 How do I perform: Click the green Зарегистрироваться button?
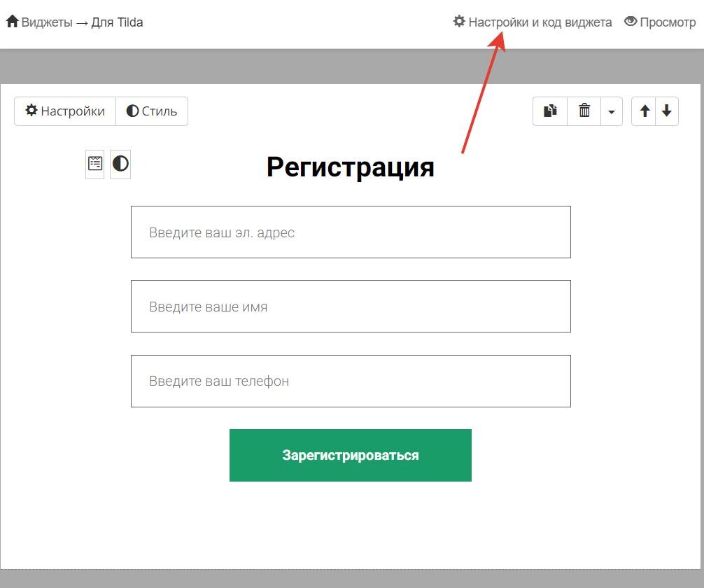point(350,455)
